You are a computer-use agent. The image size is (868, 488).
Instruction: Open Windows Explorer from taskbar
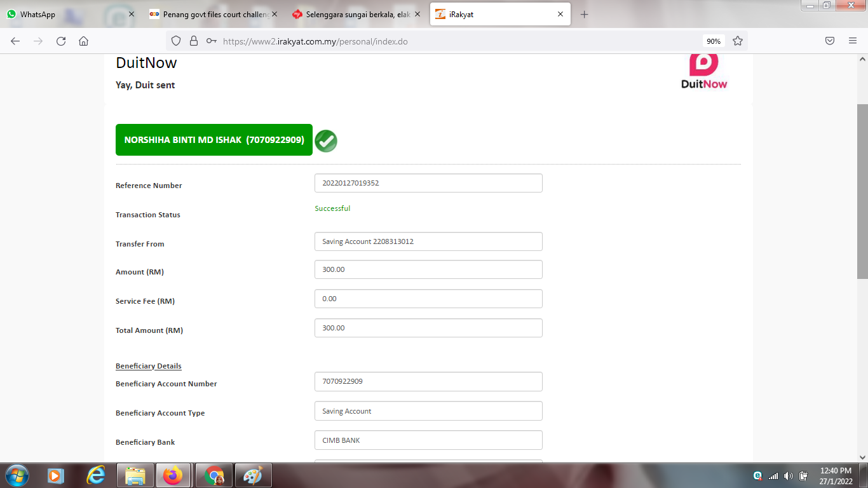(x=135, y=475)
